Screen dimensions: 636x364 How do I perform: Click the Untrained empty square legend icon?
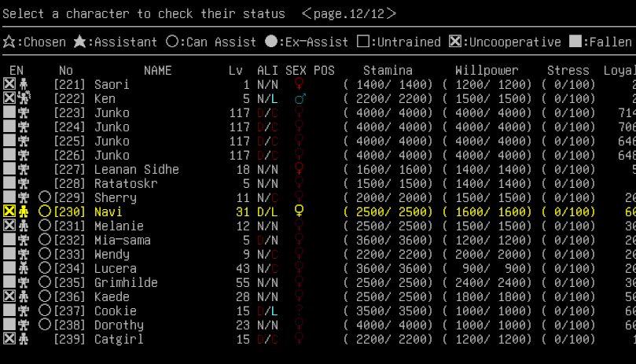tap(363, 42)
